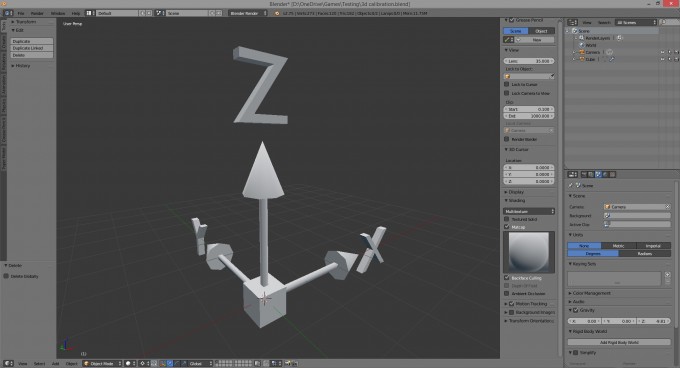Viewport: 680px width, 368px height.
Task: Open the Object Mode dropdown
Action: point(102,363)
